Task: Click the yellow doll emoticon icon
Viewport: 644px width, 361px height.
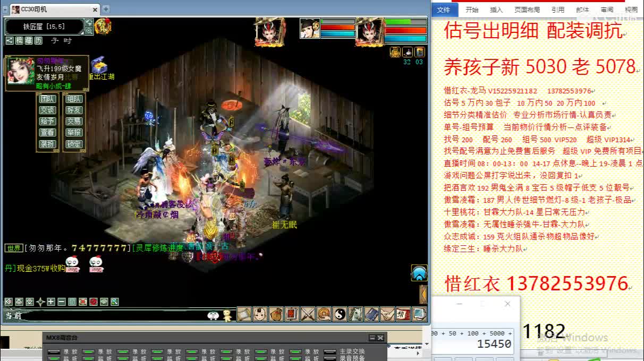Action: click(227, 315)
